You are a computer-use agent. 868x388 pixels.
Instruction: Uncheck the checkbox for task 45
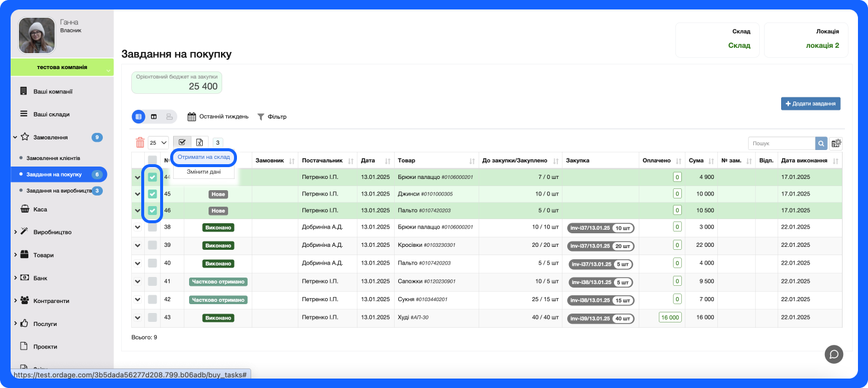[x=152, y=194]
